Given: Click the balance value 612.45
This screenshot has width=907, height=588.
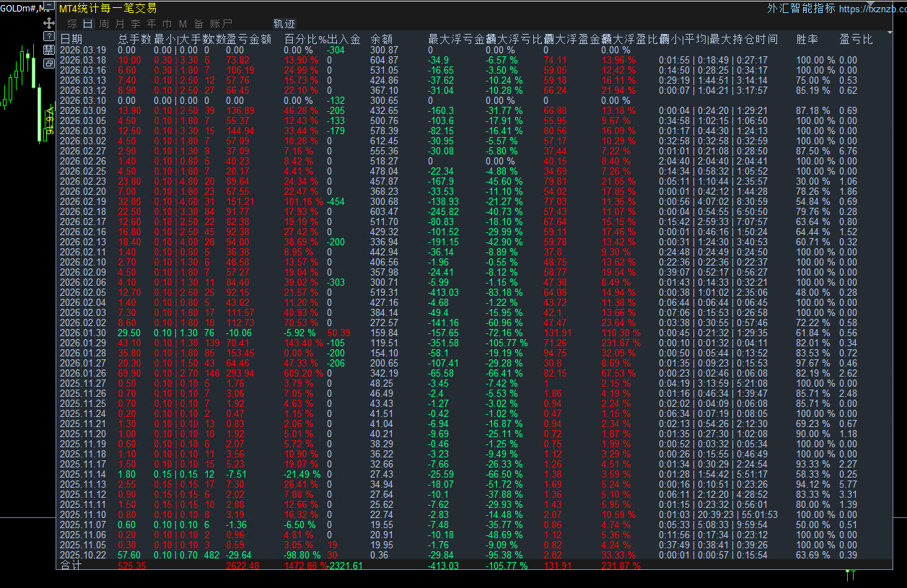Looking at the screenshot, I should (384, 141).
